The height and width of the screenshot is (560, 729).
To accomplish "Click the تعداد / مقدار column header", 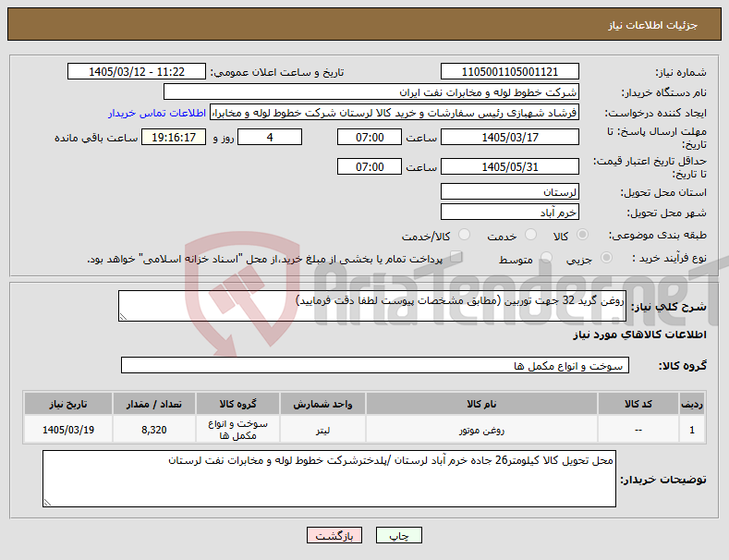I will click(x=154, y=404).
